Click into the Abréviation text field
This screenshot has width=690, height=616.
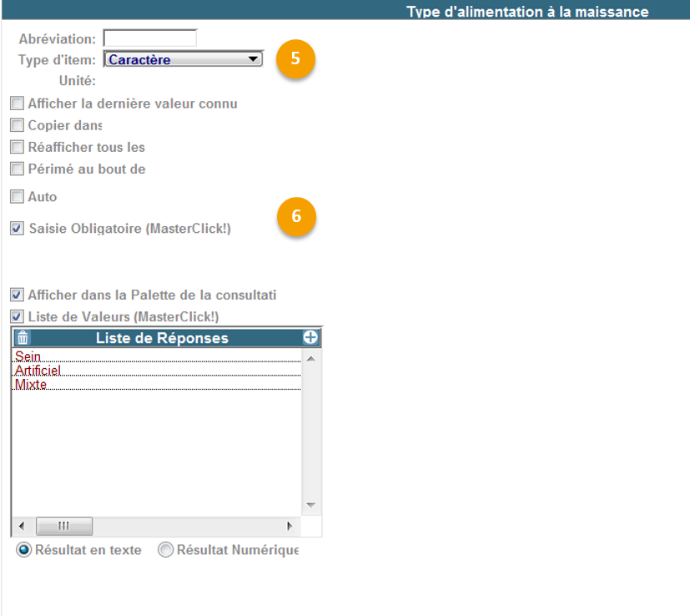tap(149, 38)
